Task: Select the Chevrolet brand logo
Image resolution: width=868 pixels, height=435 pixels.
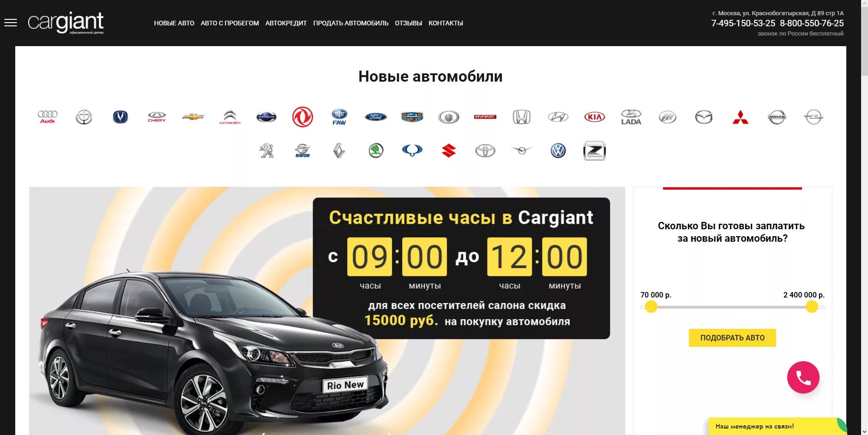Action: (x=193, y=117)
